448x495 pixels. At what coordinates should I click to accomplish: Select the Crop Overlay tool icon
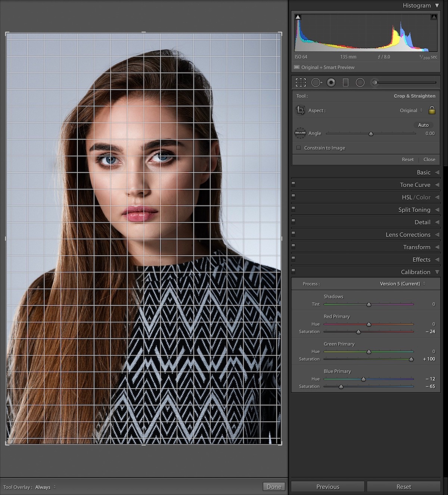tap(301, 82)
